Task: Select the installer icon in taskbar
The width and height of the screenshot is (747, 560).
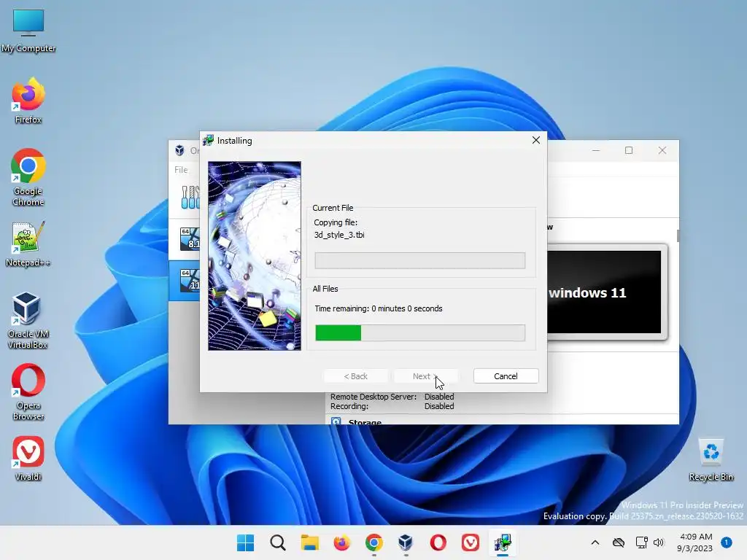Action: [502, 542]
